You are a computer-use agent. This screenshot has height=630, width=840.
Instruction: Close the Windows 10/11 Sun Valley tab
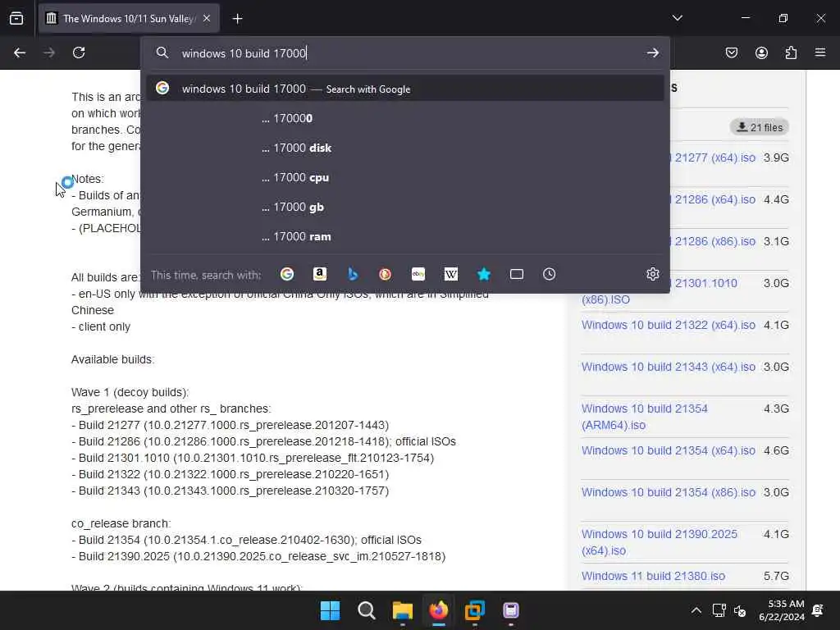click(206, 18)
